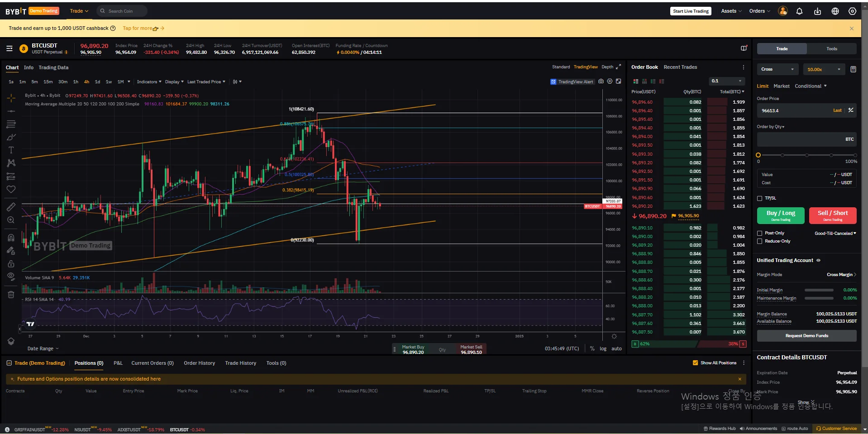This screenshot has width=868, height=434.
Task: Open the chart patterns tool
Action: click(11, 163)
